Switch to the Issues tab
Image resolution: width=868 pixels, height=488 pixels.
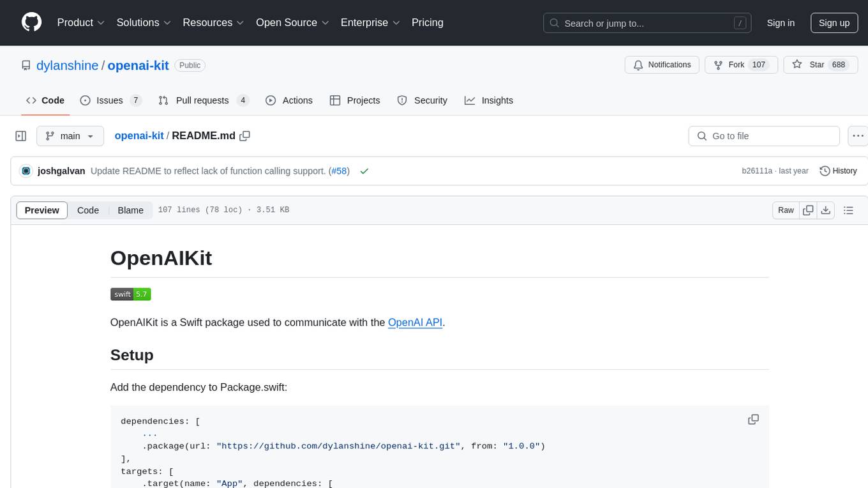(x=110, y=100)
